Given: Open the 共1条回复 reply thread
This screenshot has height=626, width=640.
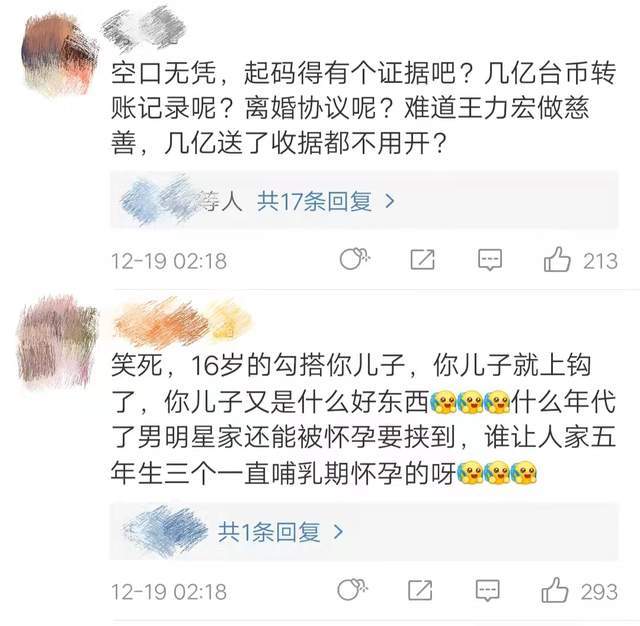Looking at the screenshot, I should (269, 532).
